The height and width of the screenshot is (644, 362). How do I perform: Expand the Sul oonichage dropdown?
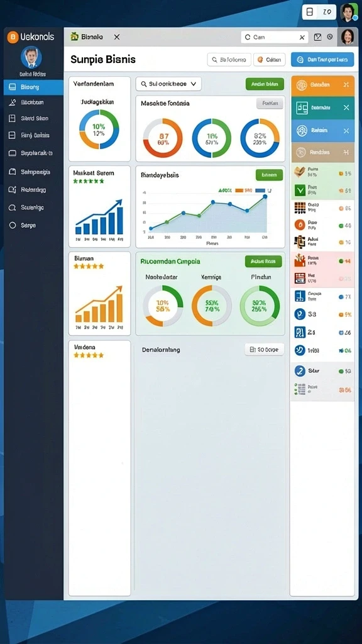168,84
